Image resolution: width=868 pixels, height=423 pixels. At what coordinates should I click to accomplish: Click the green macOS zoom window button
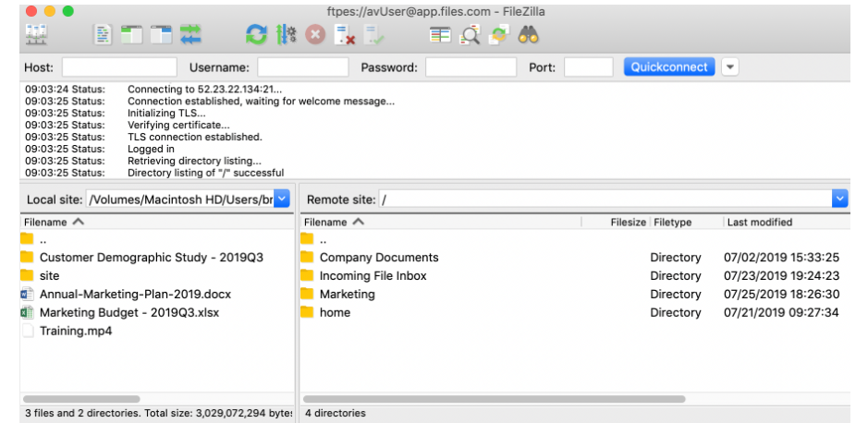pos(68,11)
